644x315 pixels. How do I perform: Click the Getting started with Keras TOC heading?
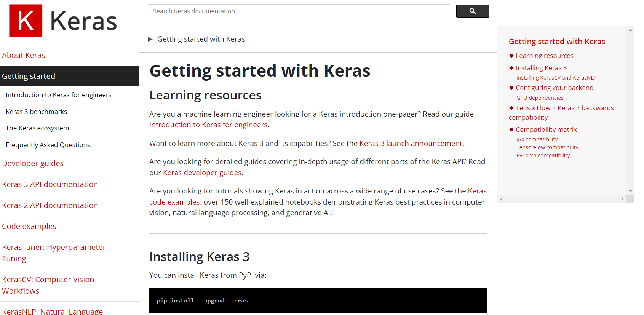[x=557, y=42]
